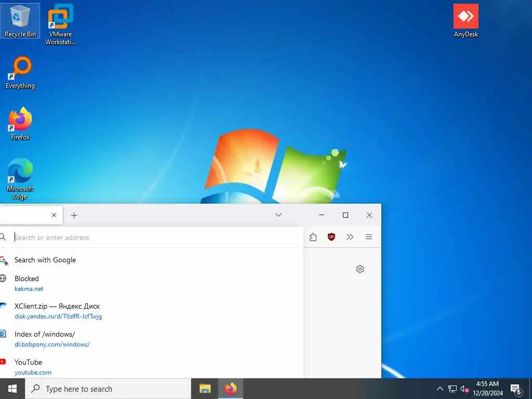Open the notification center icon

516,390
